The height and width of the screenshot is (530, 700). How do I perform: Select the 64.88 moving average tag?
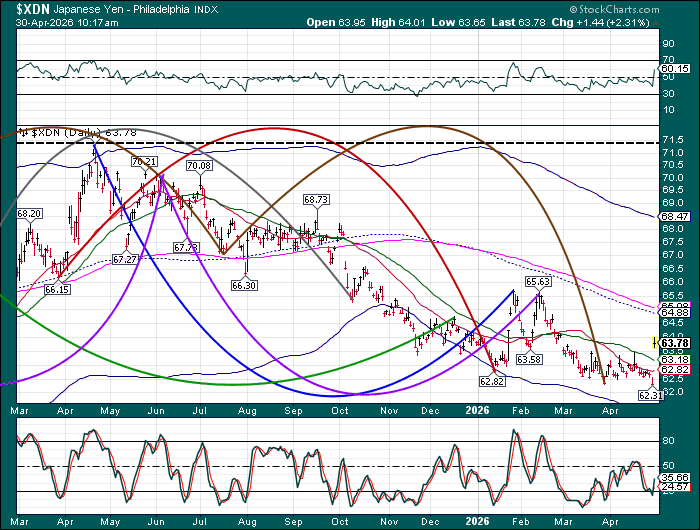tap(671, 312)
